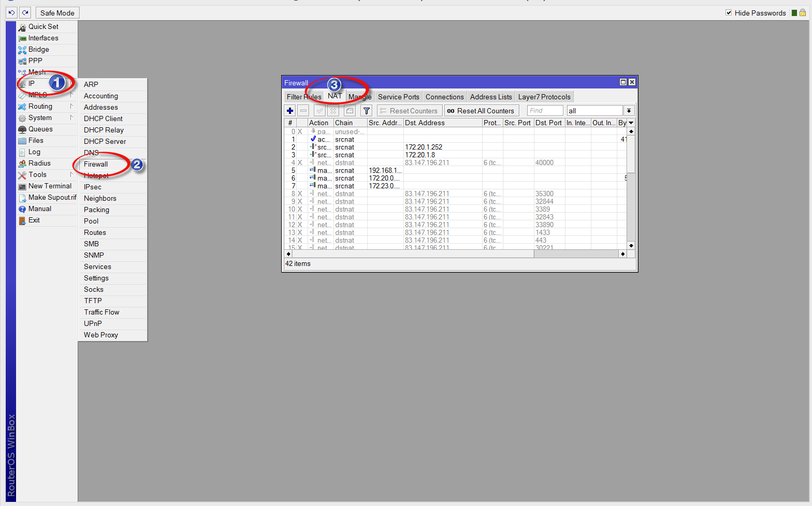Screen dimensions: 812x506
Task: Click the filter funnel icon
Action: point(367,111)
